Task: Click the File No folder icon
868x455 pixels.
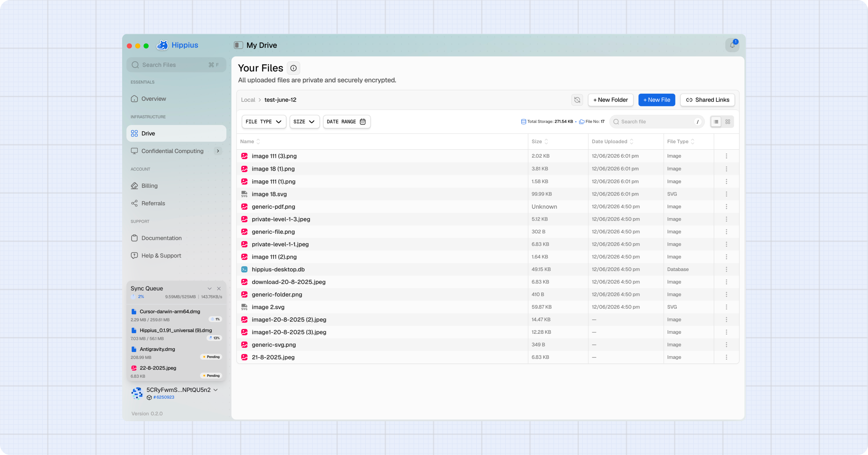Action: click(x=581, y=122)
